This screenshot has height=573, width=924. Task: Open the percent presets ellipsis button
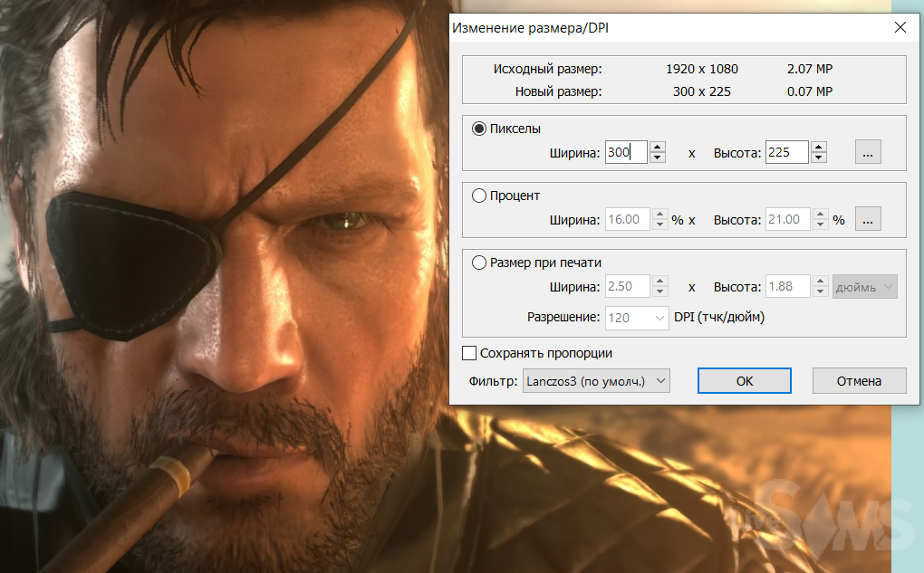868,219
